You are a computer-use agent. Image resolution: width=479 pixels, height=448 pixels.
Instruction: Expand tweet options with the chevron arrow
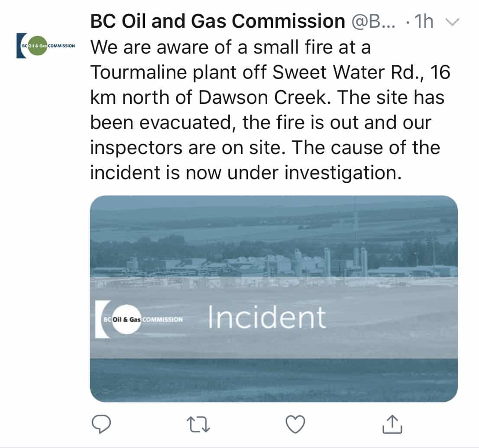(x=452, y=22)
